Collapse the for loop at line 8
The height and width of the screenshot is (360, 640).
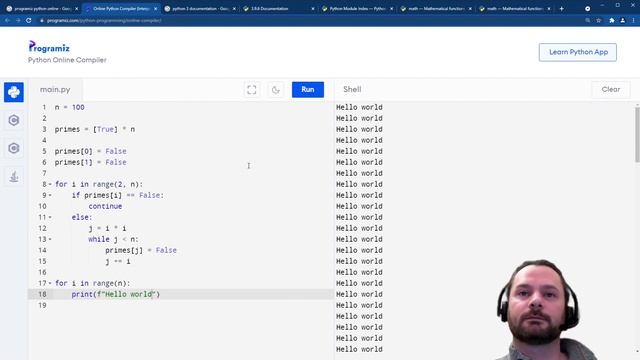pos(50,184)
